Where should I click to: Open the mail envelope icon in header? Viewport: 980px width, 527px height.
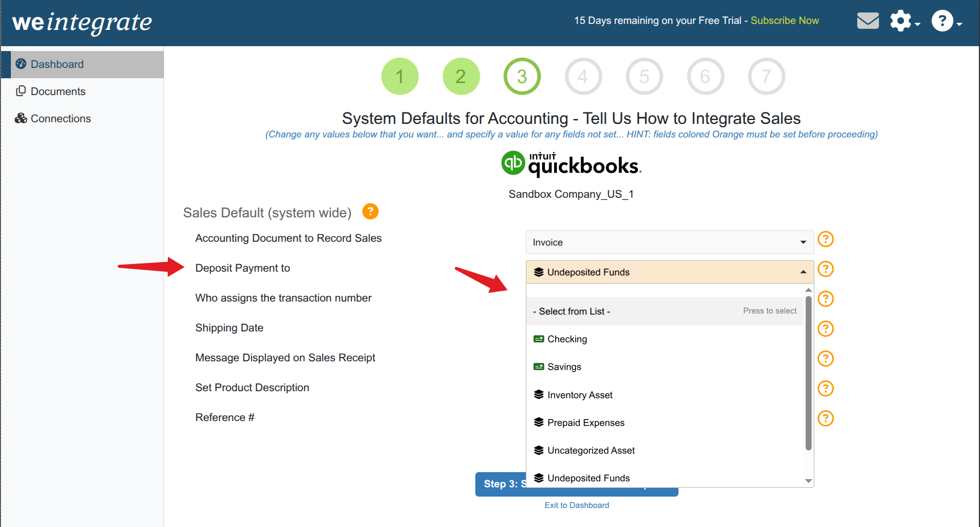868,21
